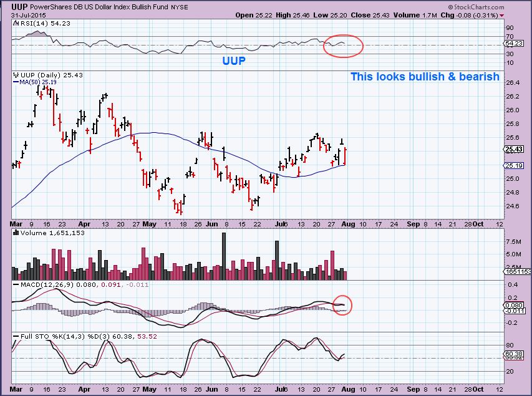The image size is (532, 396).
Task: Click the bar icon before UUP (Daily)
Action: pos(16,75)
